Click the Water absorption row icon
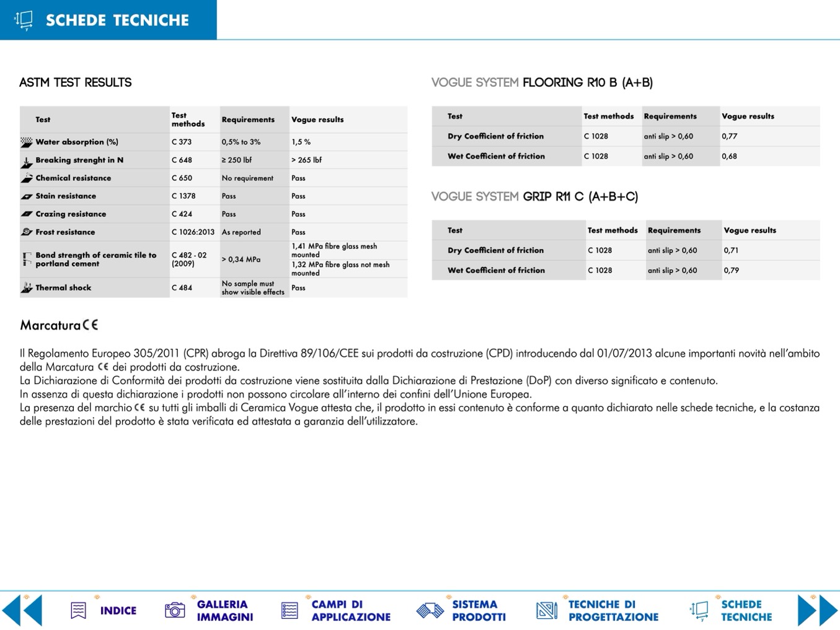 click(27, 142)
